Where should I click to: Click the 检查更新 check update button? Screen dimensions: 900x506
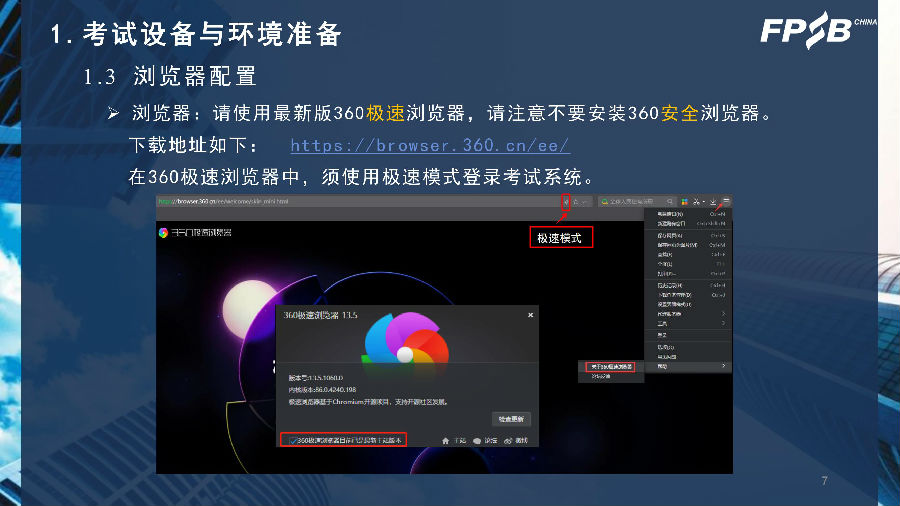coord(511,419)
